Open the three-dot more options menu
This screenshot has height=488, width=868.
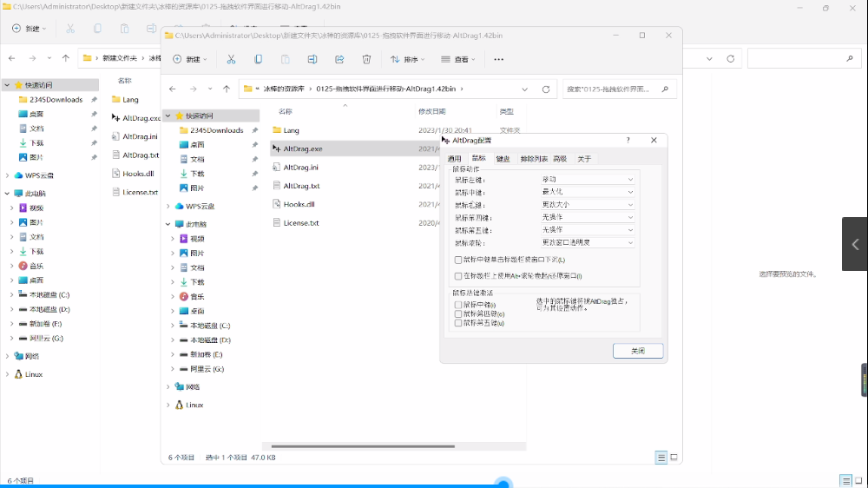[498, 59]
